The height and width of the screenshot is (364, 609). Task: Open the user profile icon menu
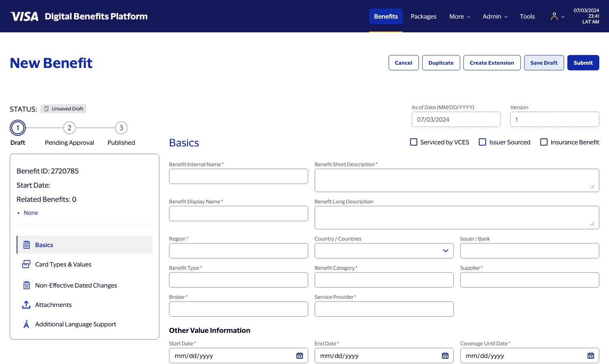[554, 16]
